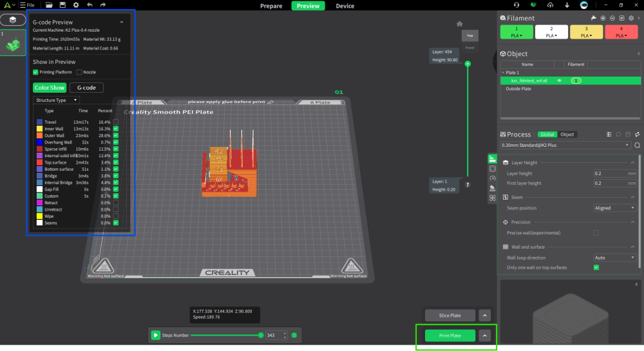Enable Precise wall(experimental) checkbox
Screen dimensions: 644x351
click(596, 232)
